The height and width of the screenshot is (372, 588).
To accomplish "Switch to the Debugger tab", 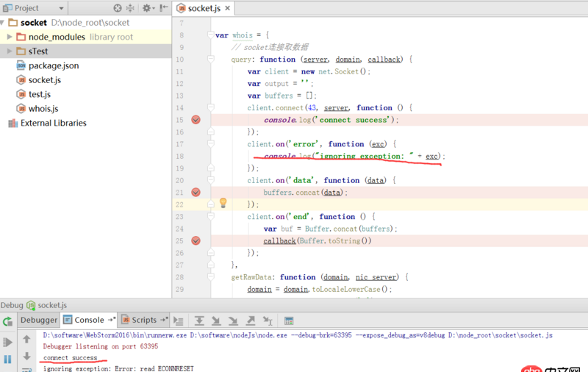I will (38, 320).
